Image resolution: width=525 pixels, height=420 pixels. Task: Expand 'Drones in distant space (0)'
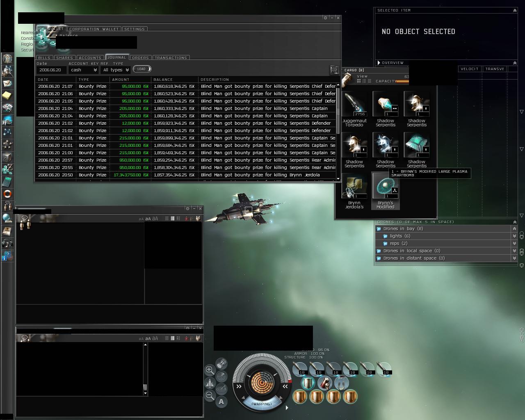[514, 258]
